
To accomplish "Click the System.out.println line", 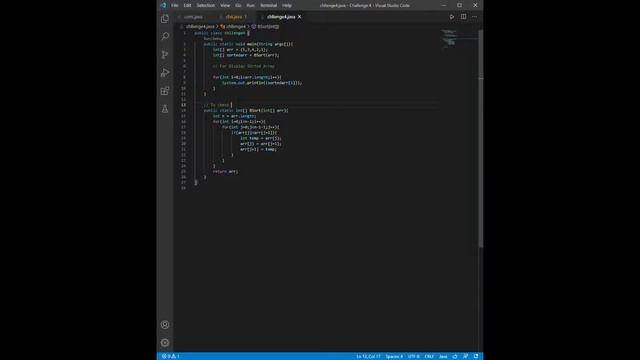I will click(262, 83).
